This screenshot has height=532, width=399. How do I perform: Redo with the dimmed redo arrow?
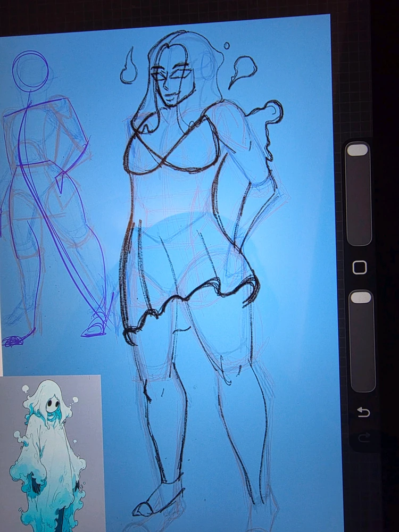click(x=364, y=438)
